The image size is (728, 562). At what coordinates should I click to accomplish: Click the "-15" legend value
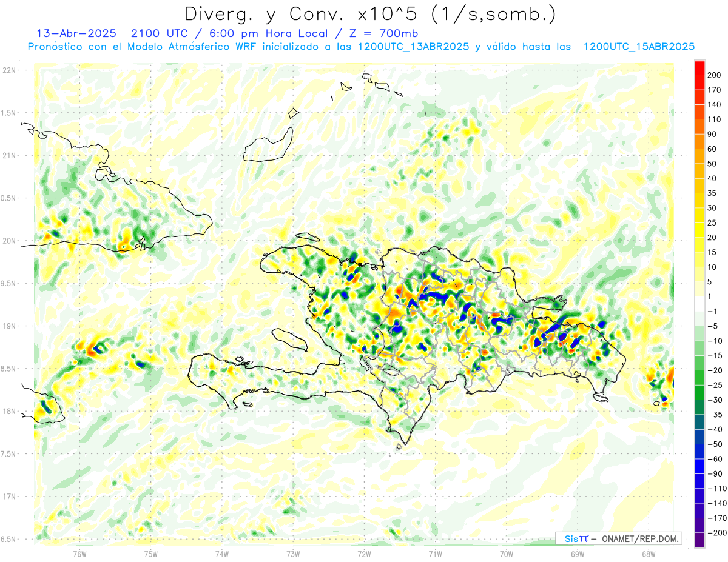tap(714, 356)
